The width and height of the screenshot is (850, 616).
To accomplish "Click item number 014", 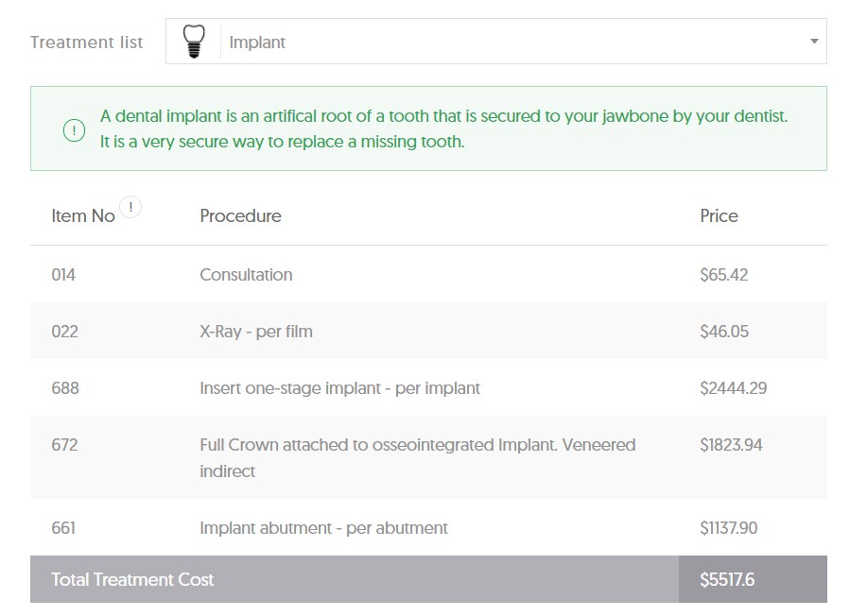I will 63,275.
